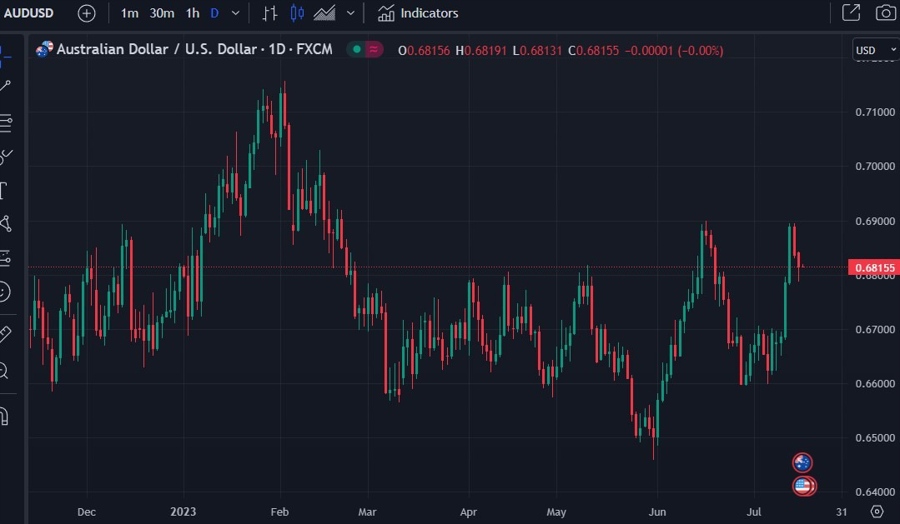The image size is (900, 524).
Task: Select the D daily timeframe
Action: 214,13
